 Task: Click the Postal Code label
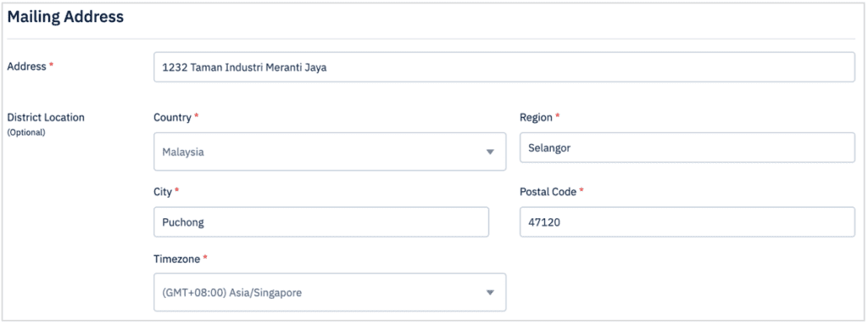548,191
